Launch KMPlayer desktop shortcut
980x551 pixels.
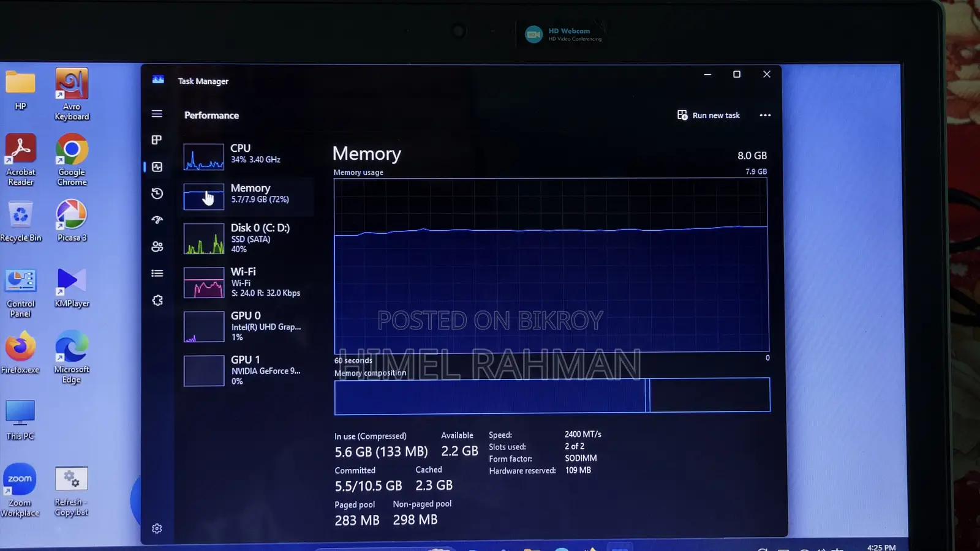(x=72, y=287)
